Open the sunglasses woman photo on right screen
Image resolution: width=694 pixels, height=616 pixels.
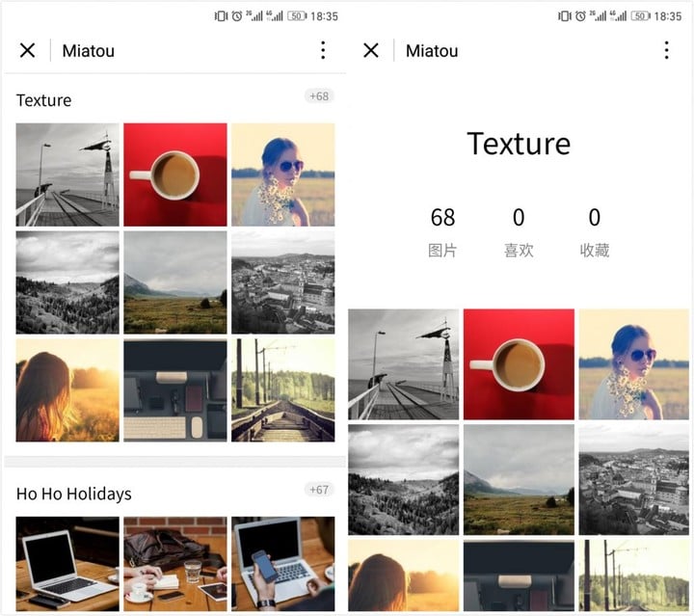[634, 364]
